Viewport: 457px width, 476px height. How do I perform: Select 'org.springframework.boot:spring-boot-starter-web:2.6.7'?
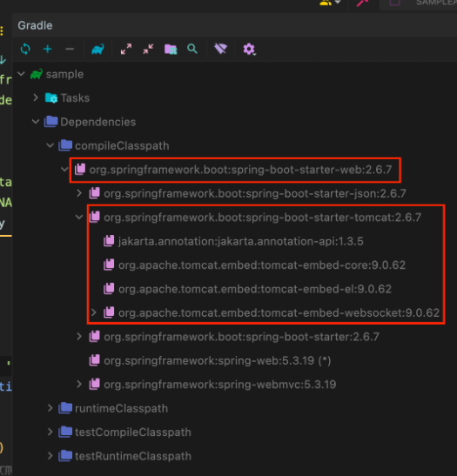click(240, 170)
